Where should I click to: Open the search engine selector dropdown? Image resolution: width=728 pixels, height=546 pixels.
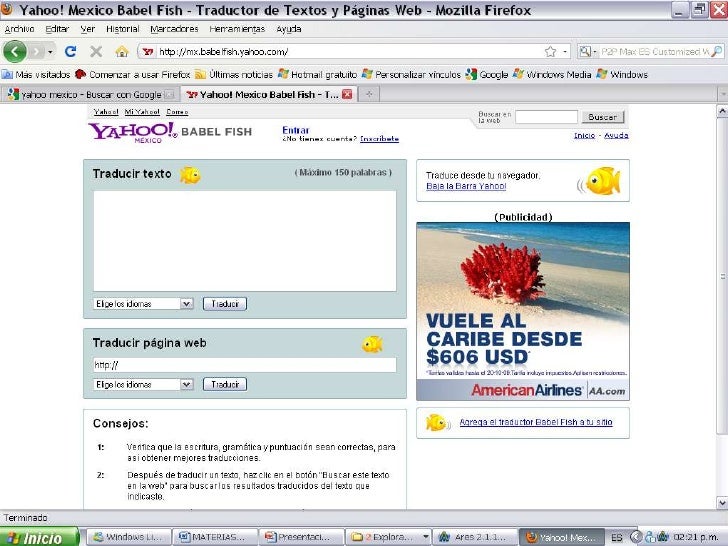(x=587, y=52)
